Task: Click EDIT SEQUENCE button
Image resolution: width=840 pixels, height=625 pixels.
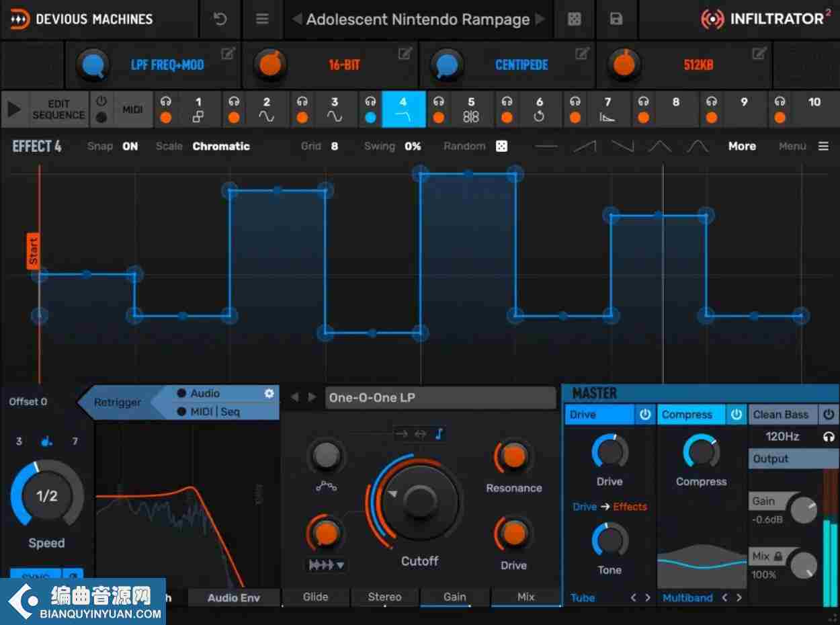Action: pos(58,110)
